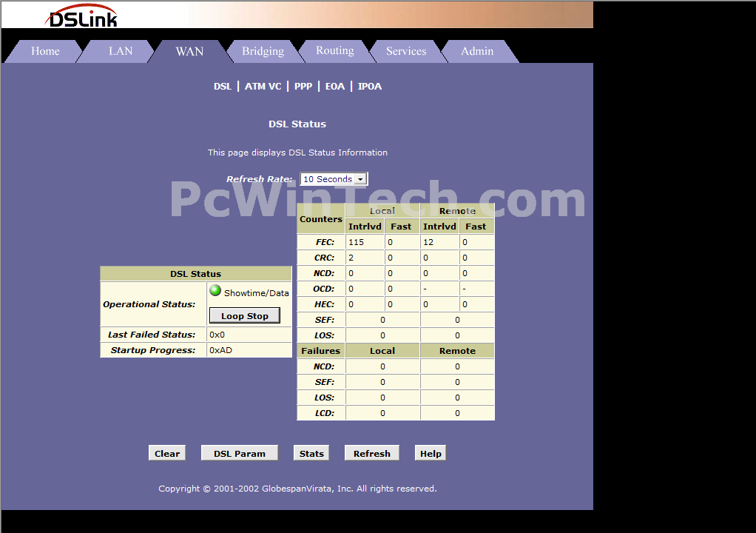Click the Counters table header
756x533 pixels.
coord(320,219)
